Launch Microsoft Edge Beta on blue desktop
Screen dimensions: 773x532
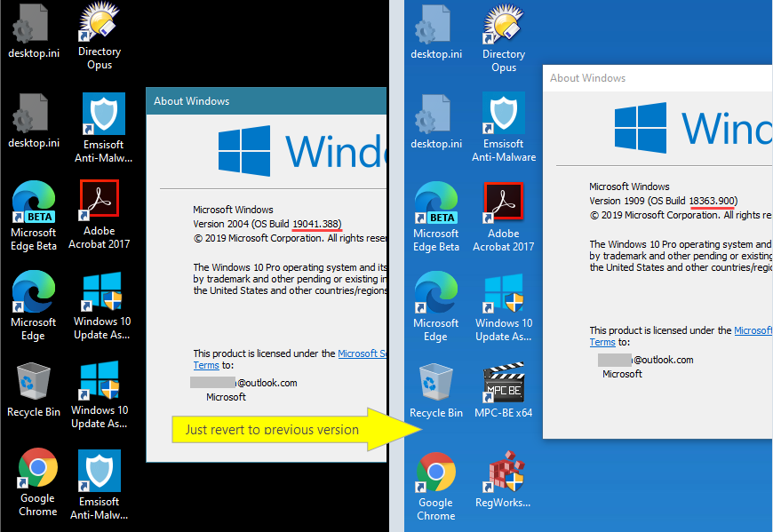436,217
